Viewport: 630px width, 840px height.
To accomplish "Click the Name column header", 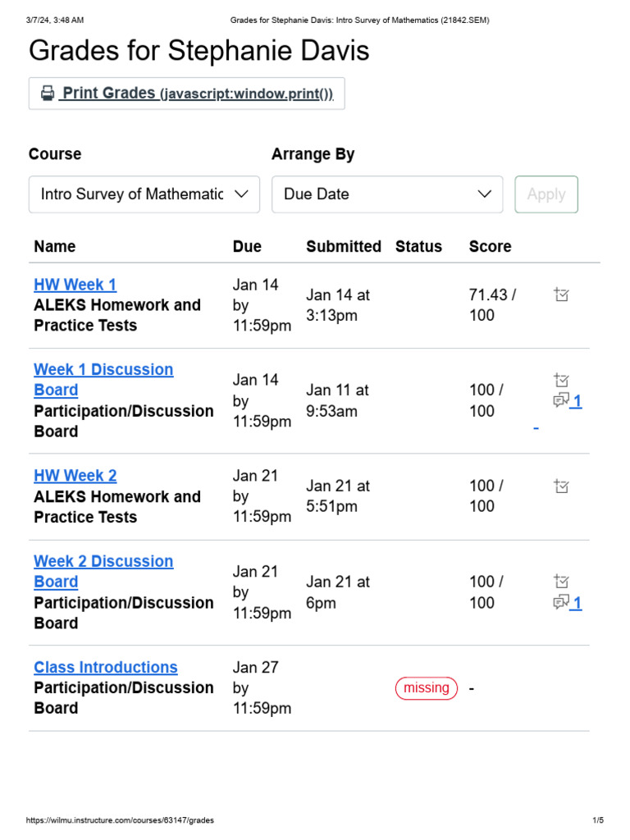I will pos(55,246).
